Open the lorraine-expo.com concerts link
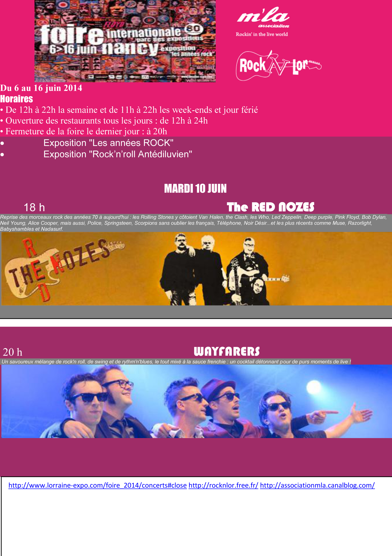The width and height of the screenshot is (392, 556). tap(98, 485)
